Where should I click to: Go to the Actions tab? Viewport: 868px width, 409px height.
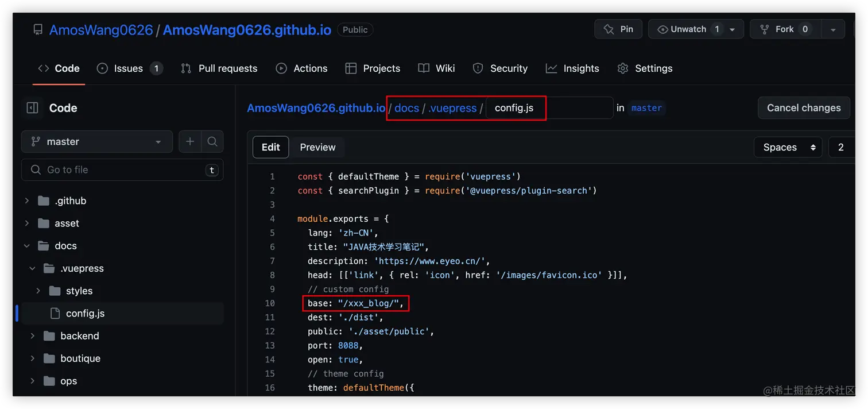(x=301, y=68)
